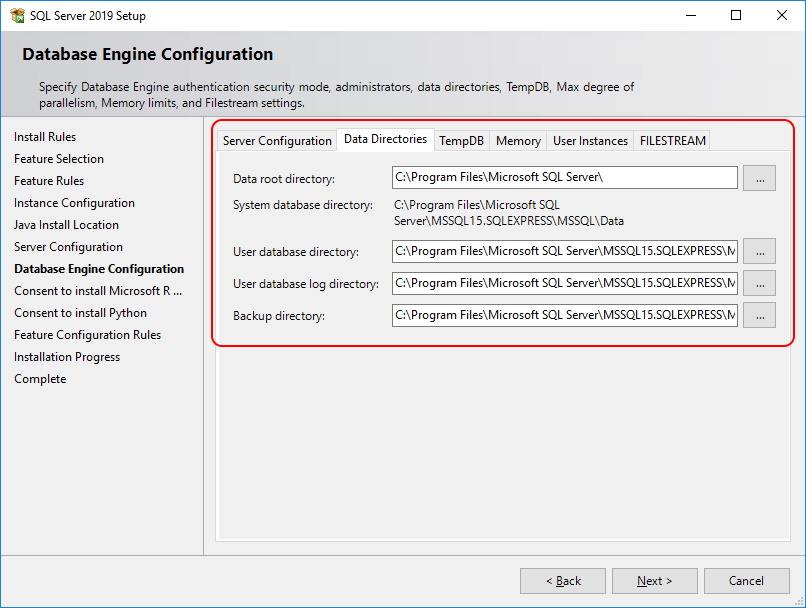Screen dimensions: 806x608
Task: Switch to the User Instances tab
Action: click(x=590, y=141)
